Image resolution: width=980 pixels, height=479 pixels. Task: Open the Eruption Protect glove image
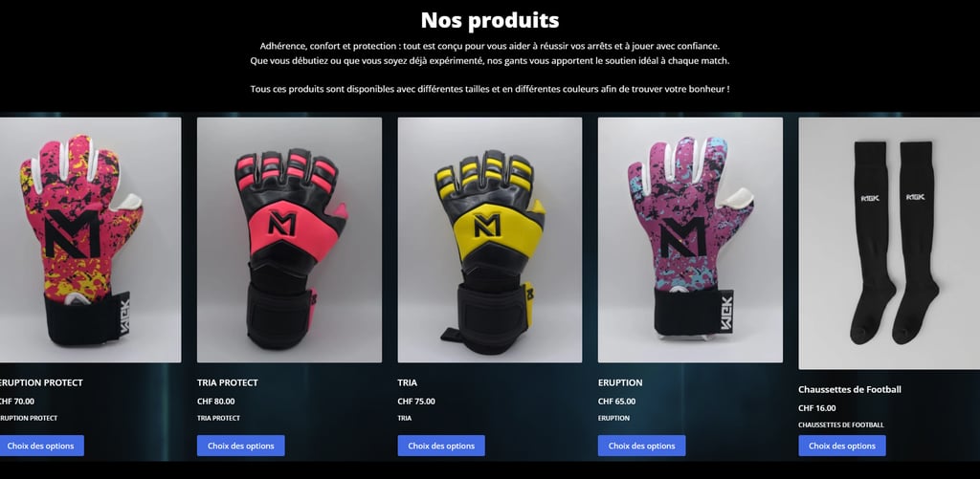click(x=91, y=240)
